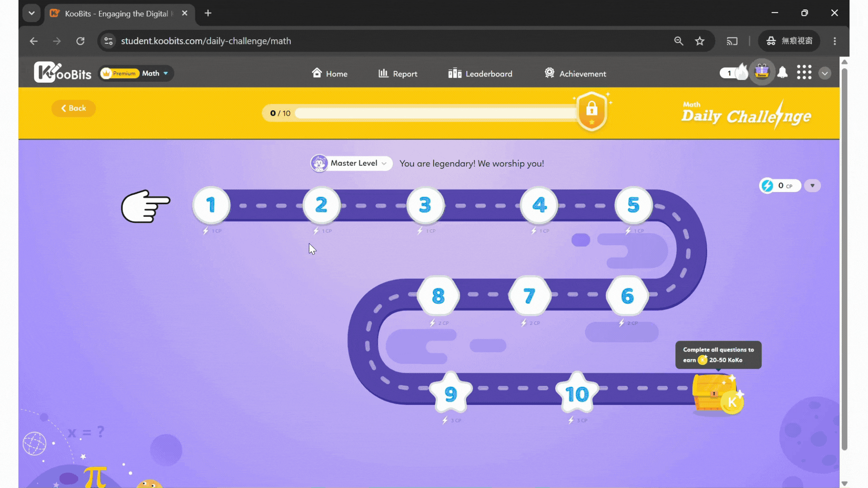The height and width of the screenshot is (488, 868).
Task: Click the streak flame counter
Action: [x=734, y=72]
